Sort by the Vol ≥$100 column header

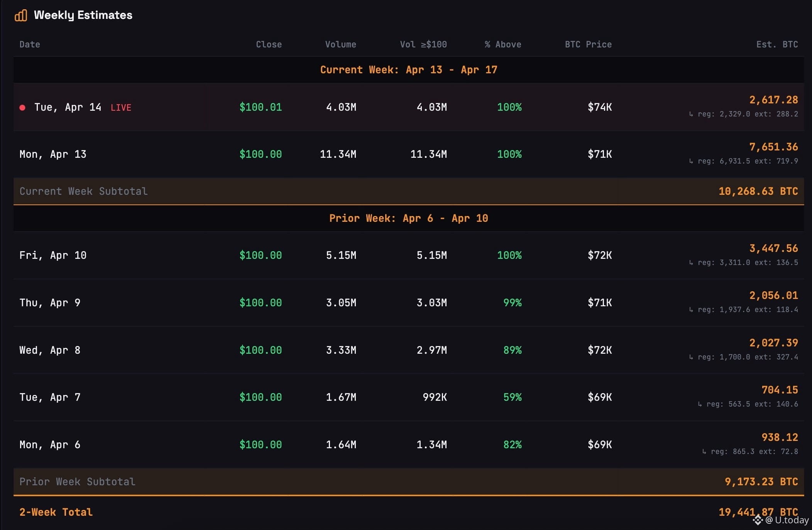423,44
